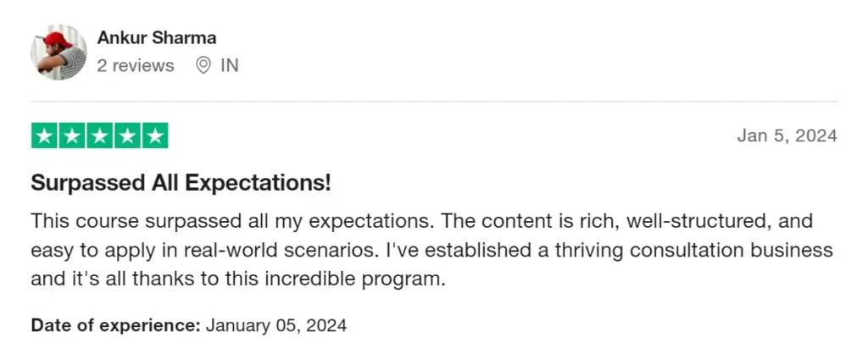Viewport: 868px width, 354px height.
Task: Click the "2 reviews" count text
Action: click(136, 65)
